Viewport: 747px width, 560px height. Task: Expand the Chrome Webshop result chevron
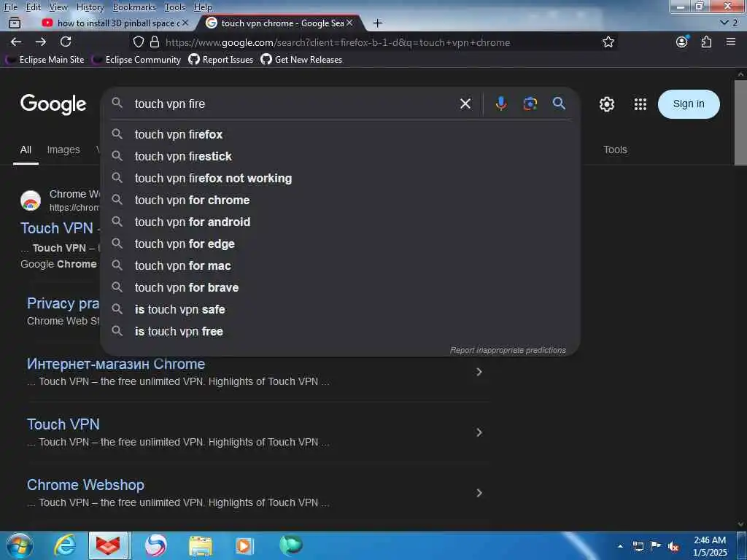coord(479,493)
